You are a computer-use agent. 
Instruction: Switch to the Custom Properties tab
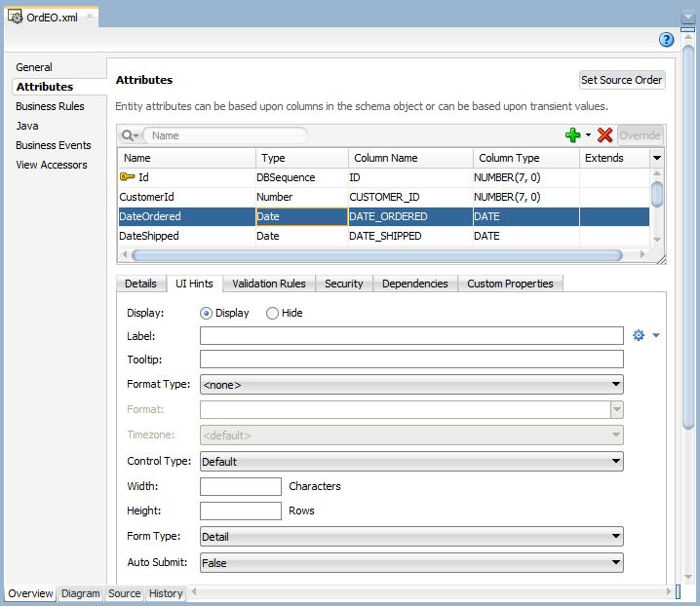(510, 284)
